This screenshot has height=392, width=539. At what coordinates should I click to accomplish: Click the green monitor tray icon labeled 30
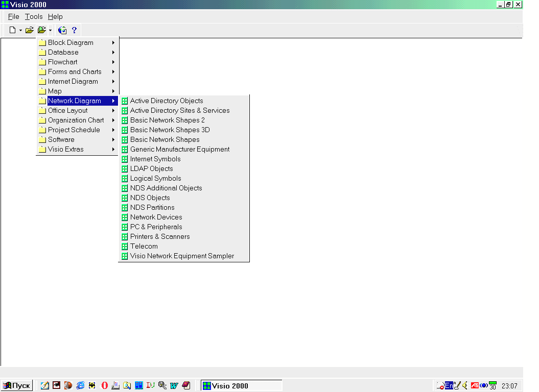493,385
